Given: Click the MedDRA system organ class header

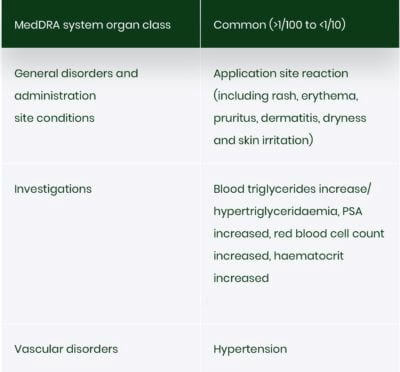Looking at the screenshot, I should tap(92, 25).
